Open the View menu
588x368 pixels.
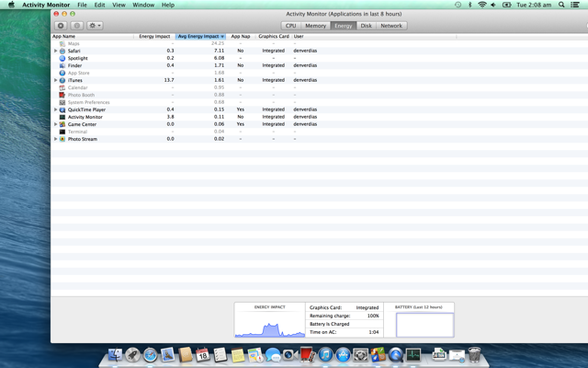coord(119,5)
